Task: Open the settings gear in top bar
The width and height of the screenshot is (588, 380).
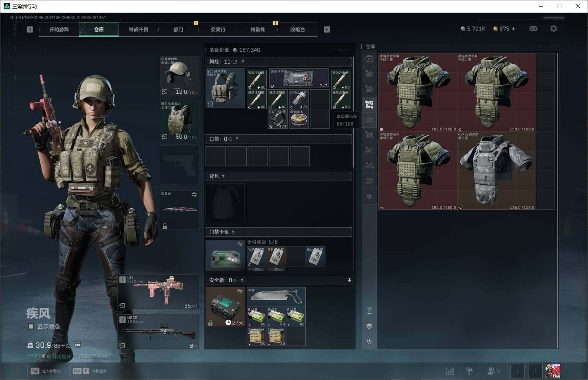Action: click(x=553, y=29)
